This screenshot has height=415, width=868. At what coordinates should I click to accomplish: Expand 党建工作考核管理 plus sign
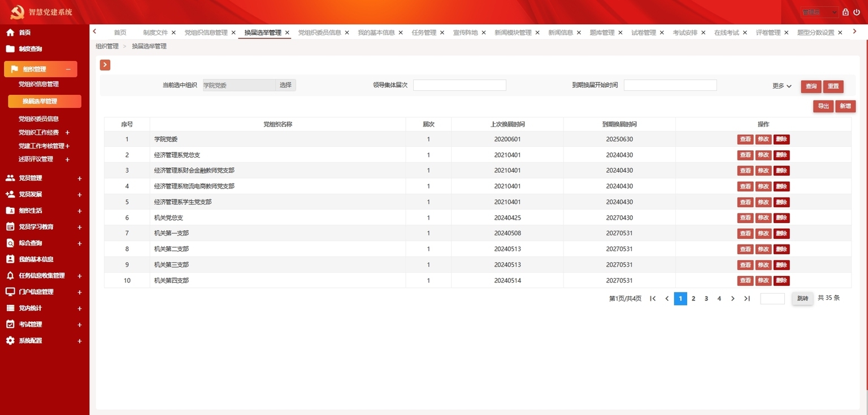pyautogui.click(x=68, y=146)
